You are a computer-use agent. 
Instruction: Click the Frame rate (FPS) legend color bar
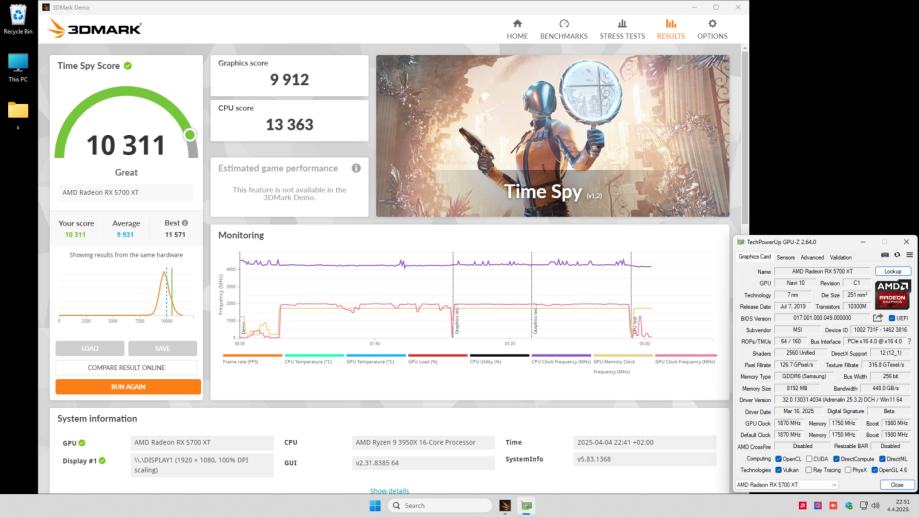tap(253, 355)
